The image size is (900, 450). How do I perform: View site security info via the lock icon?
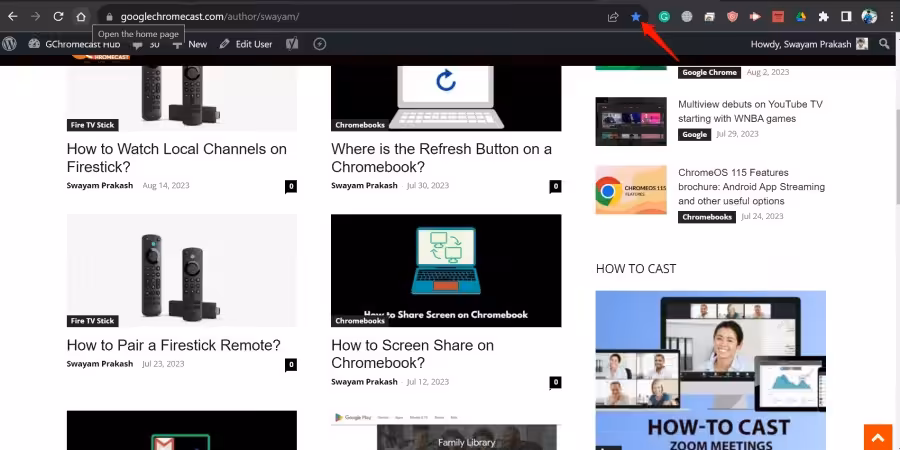coord(110,17)
